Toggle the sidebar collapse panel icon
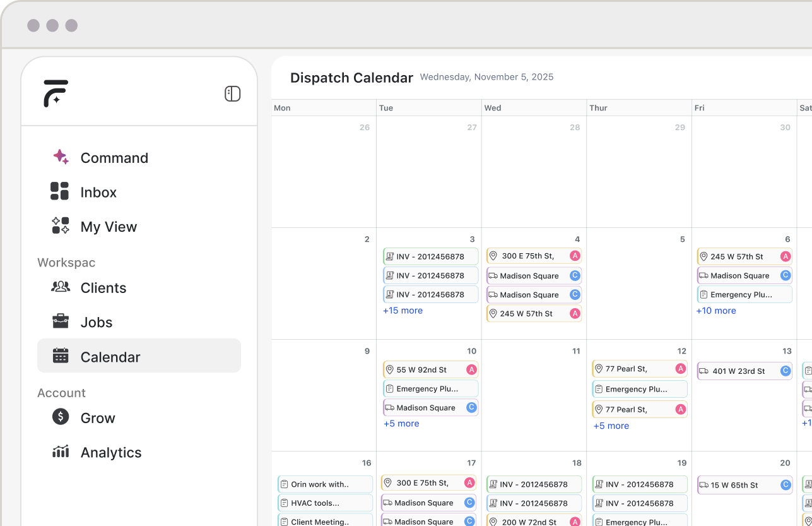 (232, 94)
